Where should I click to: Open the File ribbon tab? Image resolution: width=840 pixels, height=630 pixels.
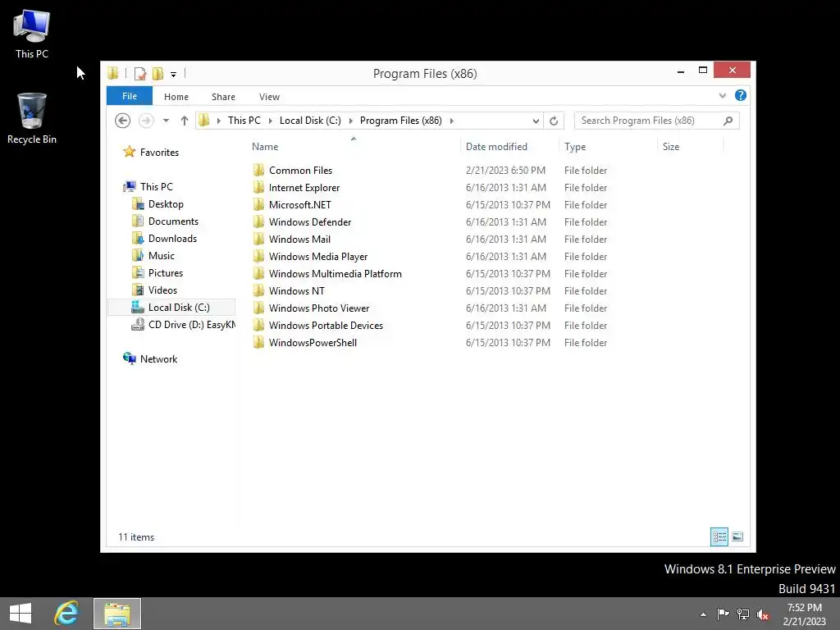(x=130, y=97)
